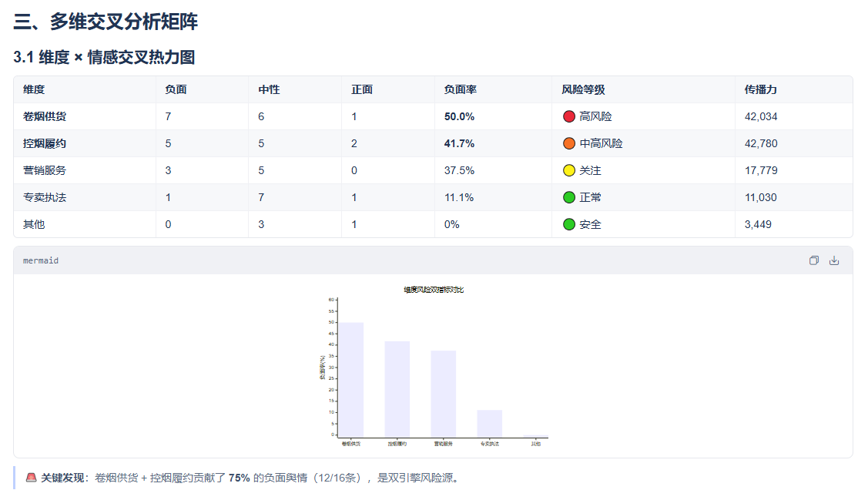Click the 控烟履约 bar in chart
Viewport: 868px width, 490px height.
pyautogui.click(x=397, y=388)
